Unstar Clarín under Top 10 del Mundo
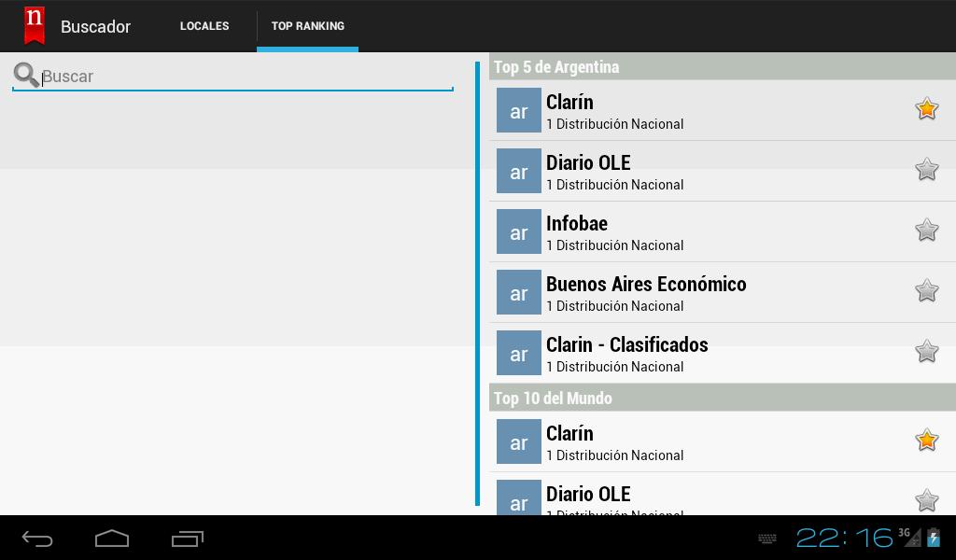The image size is (956, 560). [x=926, y=440]
